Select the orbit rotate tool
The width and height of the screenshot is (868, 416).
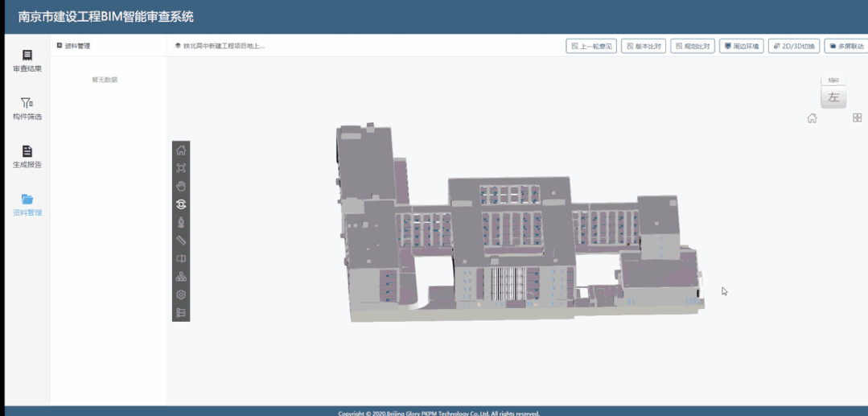click(181, 204)
